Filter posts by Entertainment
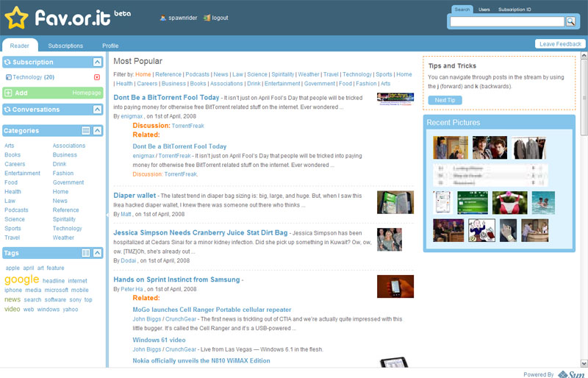 tap(282, 83)
